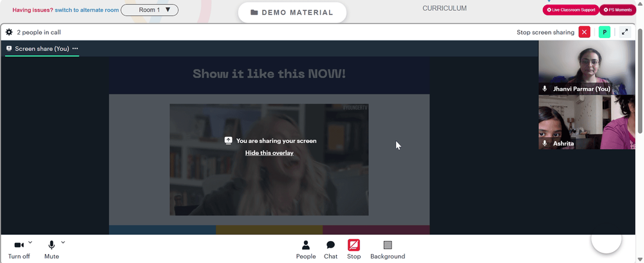Click Jhanvi Parmar's microphone indicator icon
This screenshot has height=263, width=644.
pos(545,89)
